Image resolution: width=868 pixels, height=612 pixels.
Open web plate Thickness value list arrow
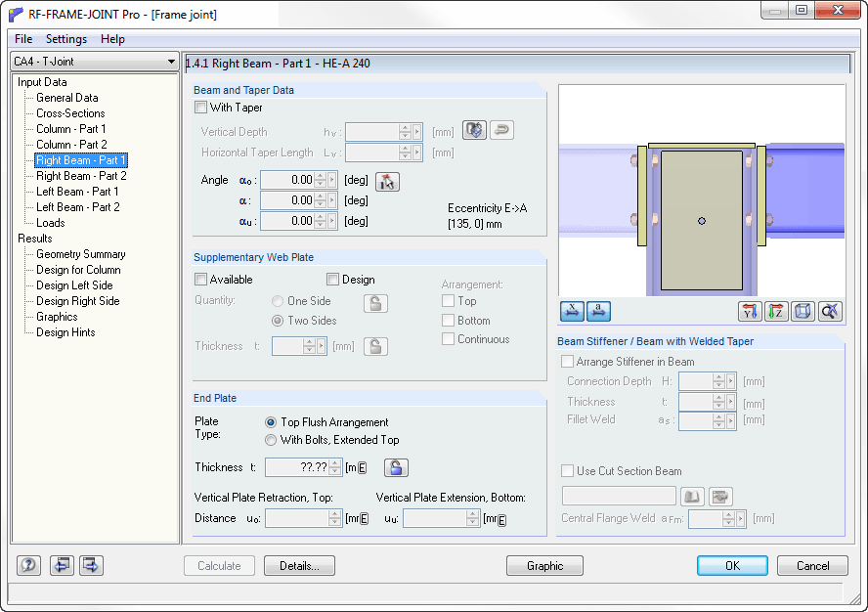tap(321, 346)
